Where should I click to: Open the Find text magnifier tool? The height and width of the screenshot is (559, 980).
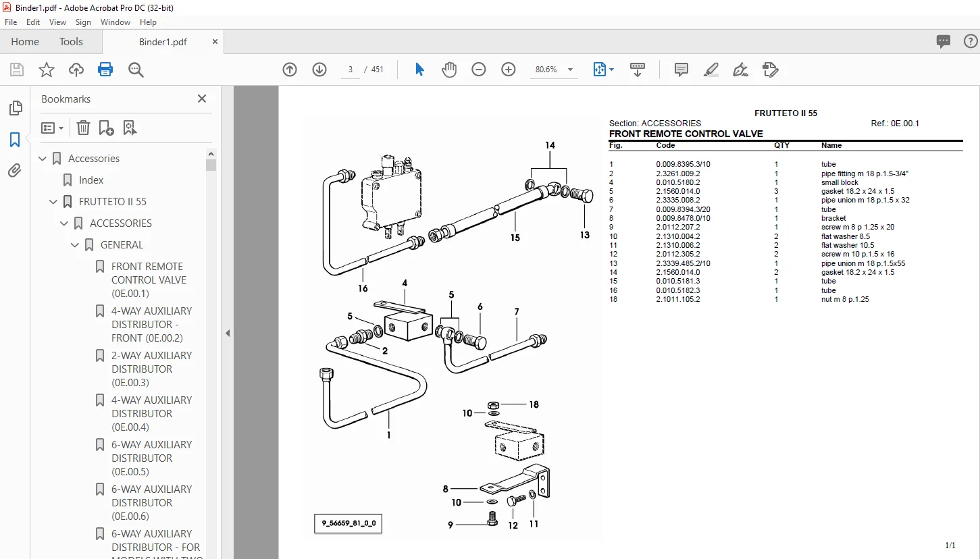136,70
